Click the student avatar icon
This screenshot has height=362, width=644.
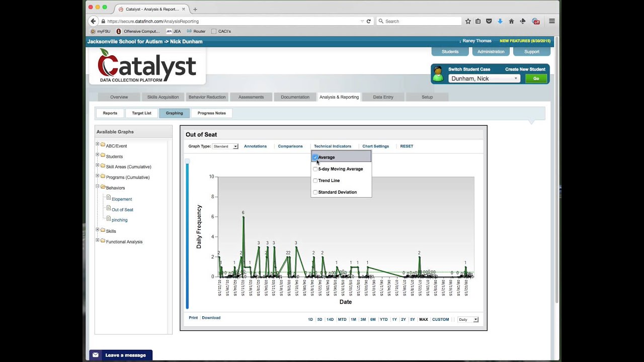coord(438,74)
